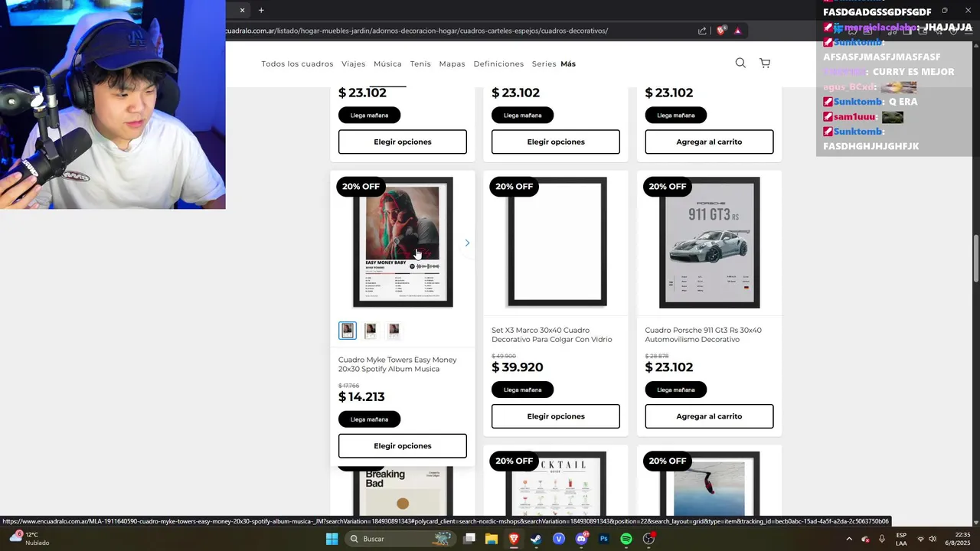Click Agregar al carrito for Porsche 911

[x=709, y=416]
